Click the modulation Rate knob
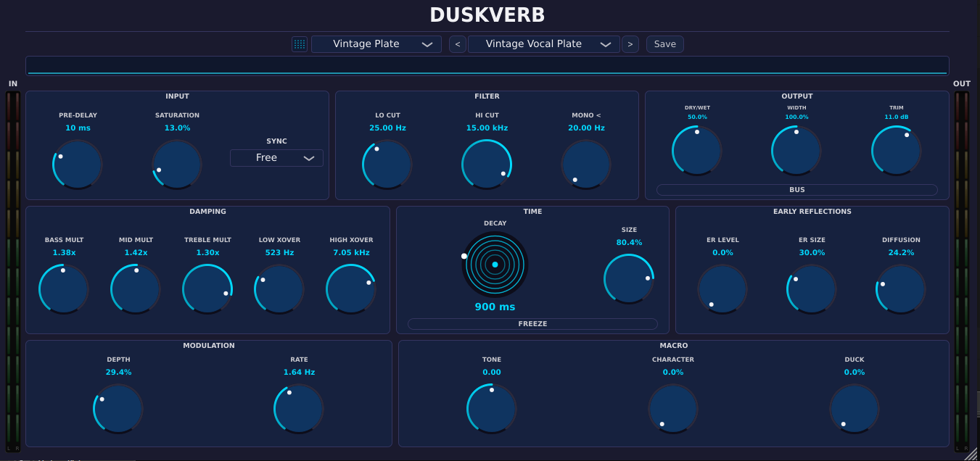The height and width of the screenshot is (461, 980). [x=299, y=408]
